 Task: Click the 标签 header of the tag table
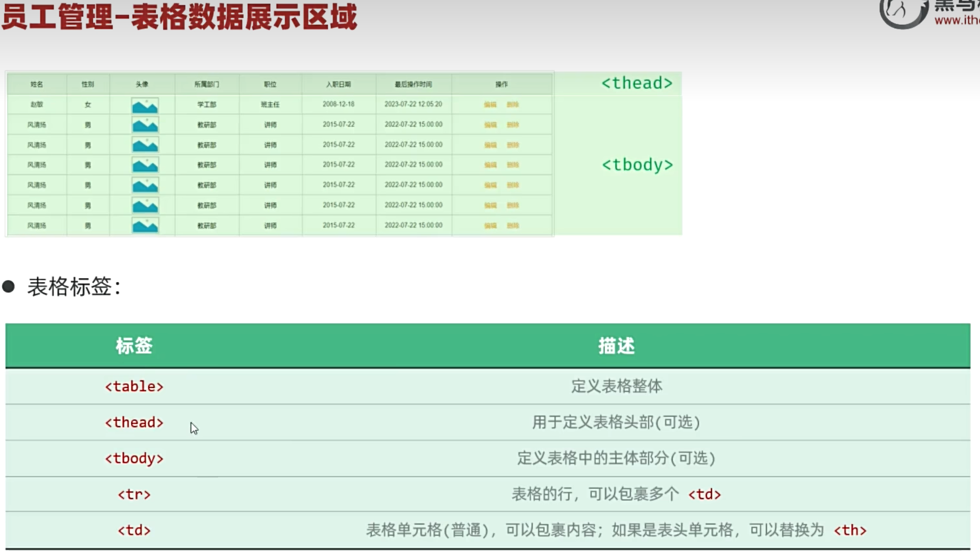[x=134, y=346]
